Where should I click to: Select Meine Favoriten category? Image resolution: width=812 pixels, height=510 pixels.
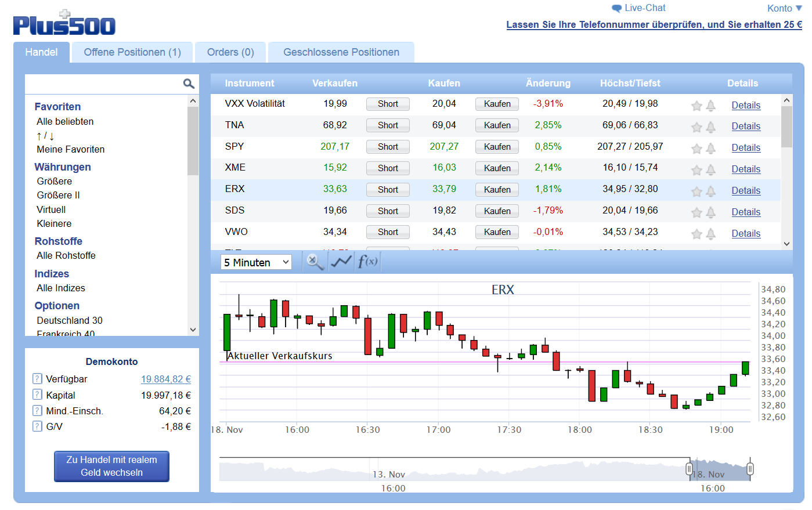click(71, 149)
